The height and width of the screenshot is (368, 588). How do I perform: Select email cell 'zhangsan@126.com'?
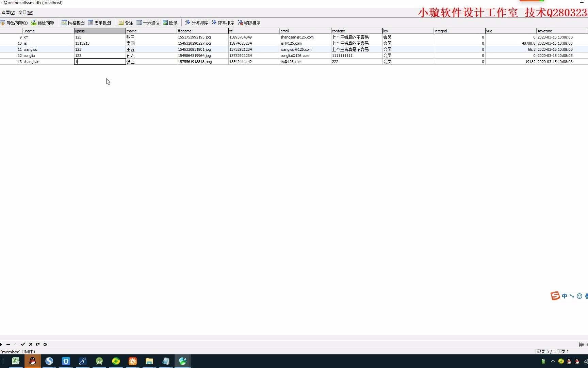point(305,37)
